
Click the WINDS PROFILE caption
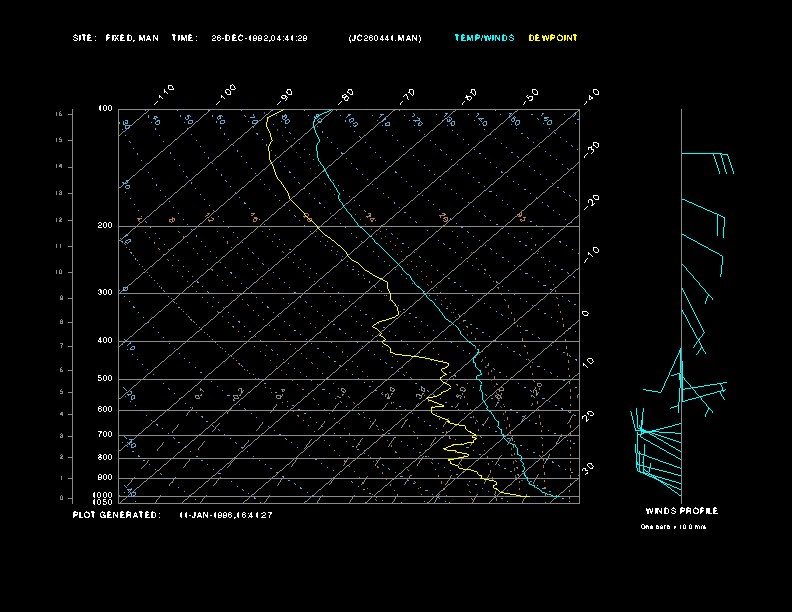click(x=681, y=510)
